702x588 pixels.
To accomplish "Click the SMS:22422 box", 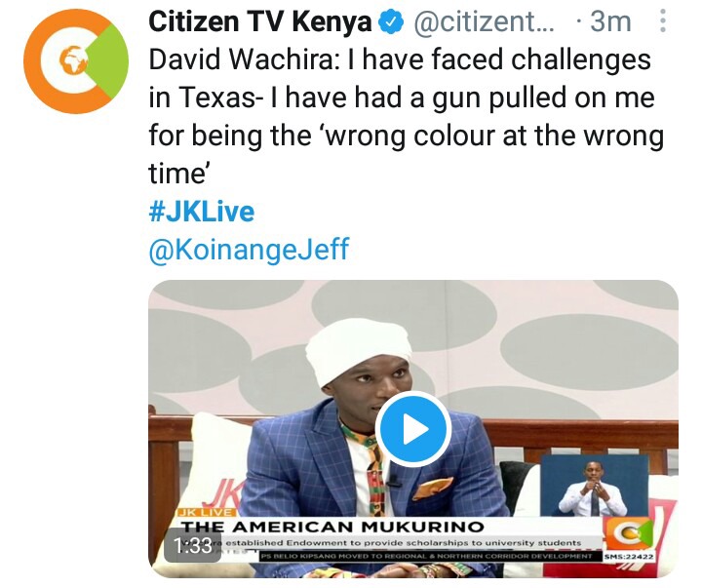I will pyautogui.click(x=629, y=557).
